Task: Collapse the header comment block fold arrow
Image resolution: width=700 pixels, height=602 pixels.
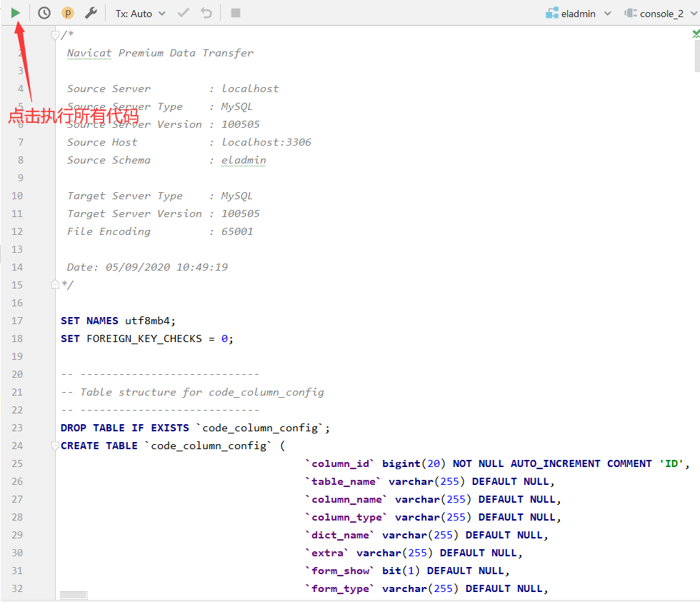Action: click(x=54, y=34)
